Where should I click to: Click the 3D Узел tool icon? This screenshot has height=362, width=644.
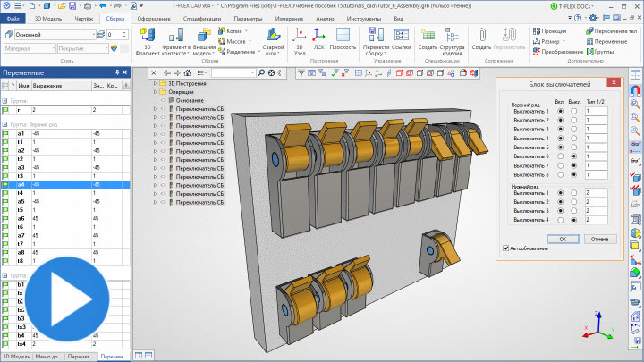coord(299,36)
